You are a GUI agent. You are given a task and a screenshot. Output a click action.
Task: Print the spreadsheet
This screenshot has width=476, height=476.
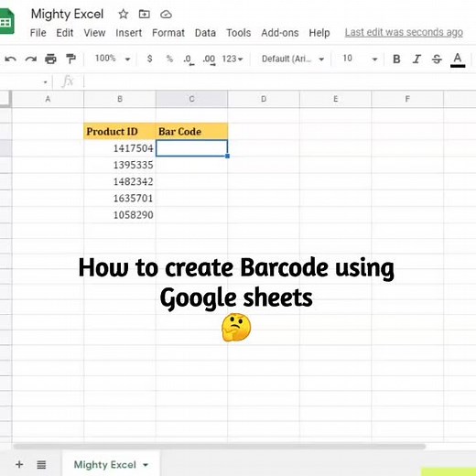(50, 59)
